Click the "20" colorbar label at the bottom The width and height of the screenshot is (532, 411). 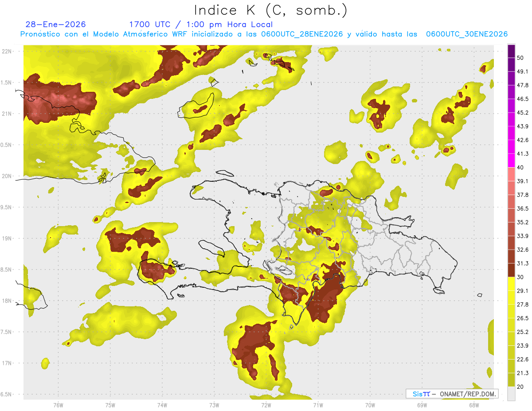521,387
